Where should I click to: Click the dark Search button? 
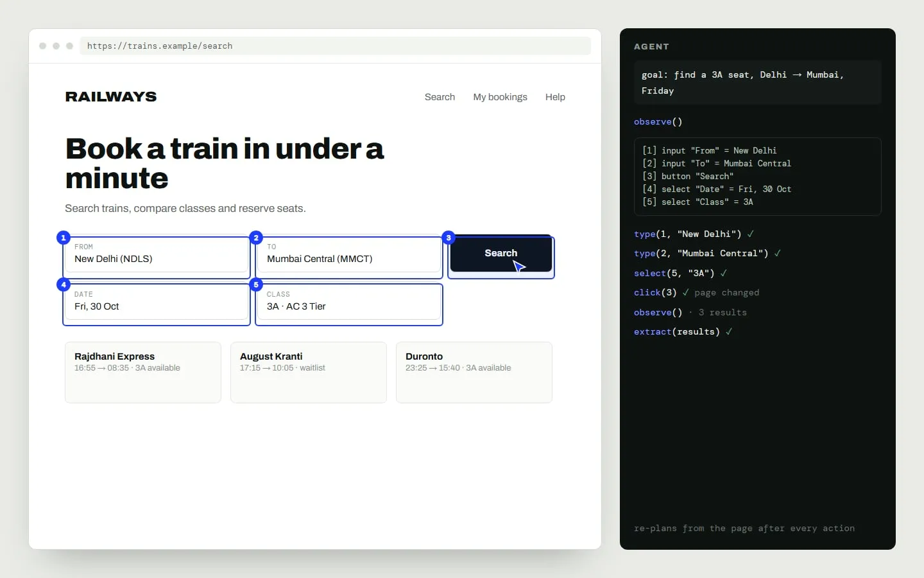501,254
